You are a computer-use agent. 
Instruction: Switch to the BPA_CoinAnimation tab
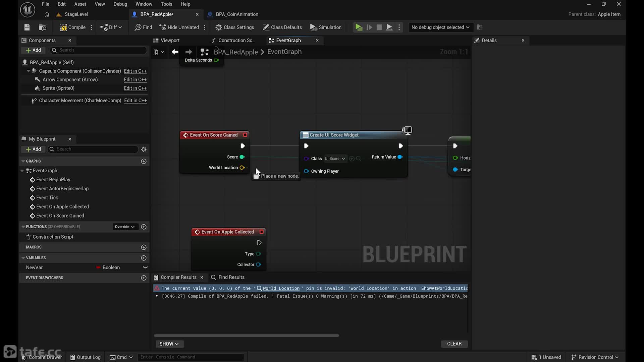pyautogui.click(x=233, y=14)
